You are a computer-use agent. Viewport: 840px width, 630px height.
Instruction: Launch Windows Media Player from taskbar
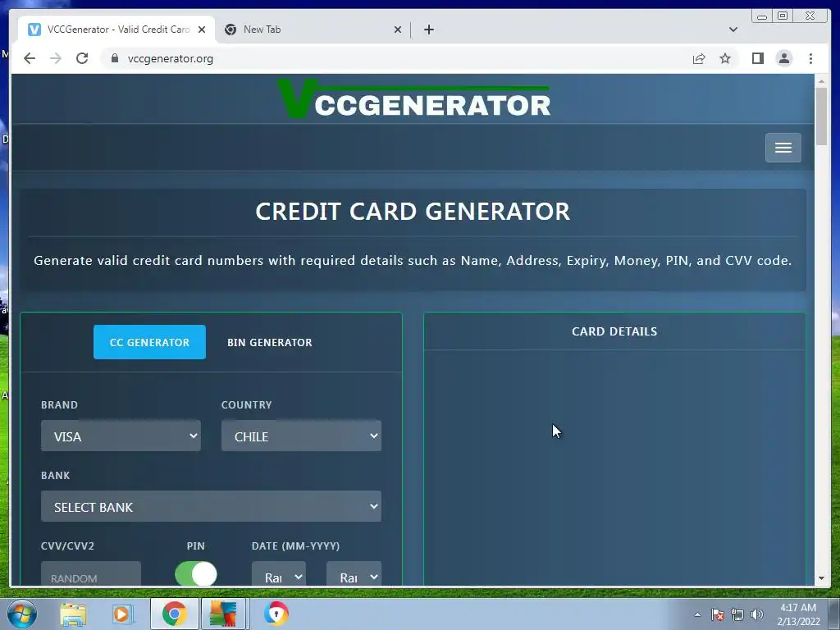pos(122,614)
